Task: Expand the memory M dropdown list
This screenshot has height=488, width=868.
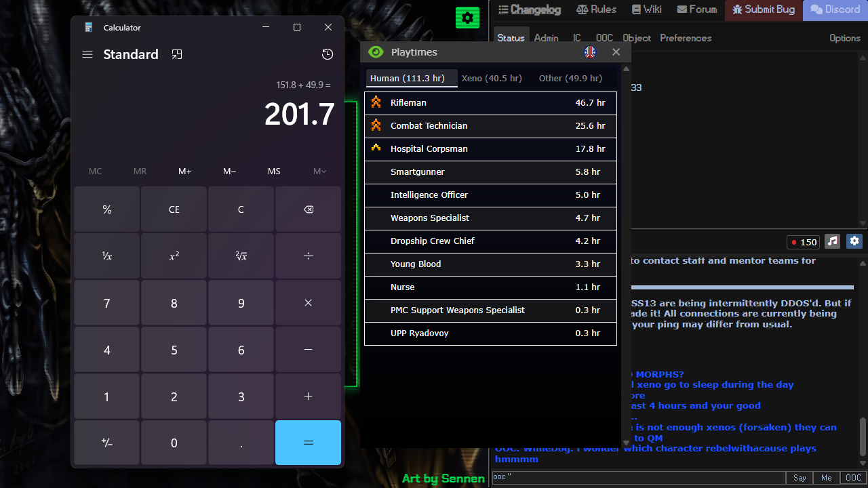Action: 319,171
